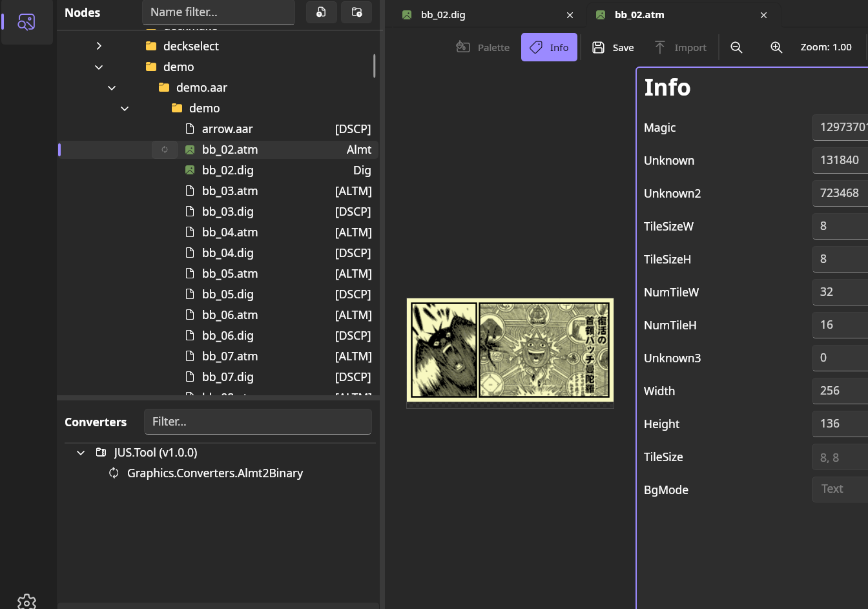
Task: Click the Unknown2 value field 723468
Action: pyautogui.click(x=840, y=193)
